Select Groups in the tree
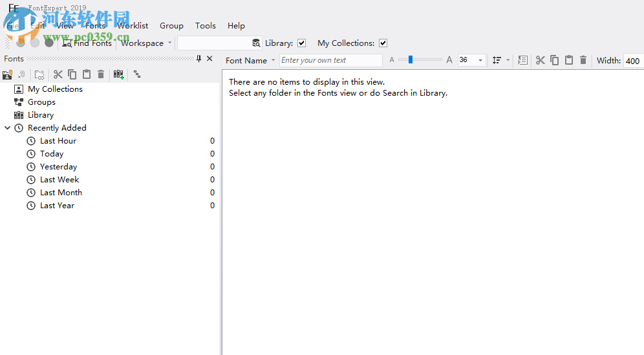This screenshot has height=355, width=644. tap(41, 102)
